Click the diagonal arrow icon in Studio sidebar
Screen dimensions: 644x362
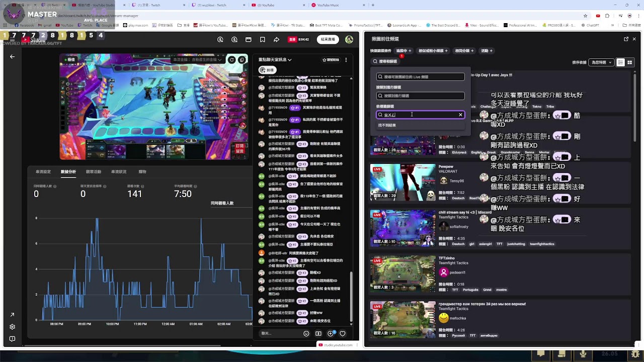(12, 315)
